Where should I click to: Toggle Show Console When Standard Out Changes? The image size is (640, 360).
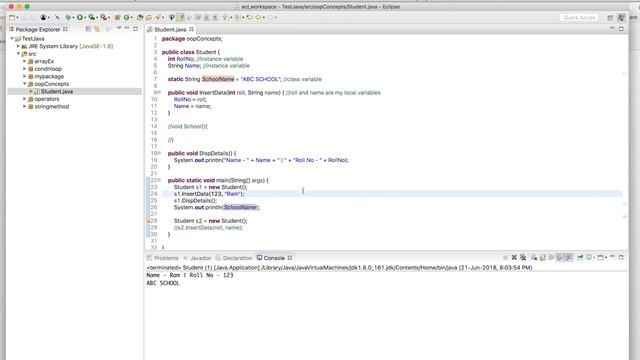pyautogui.click(x=560, y=258)
